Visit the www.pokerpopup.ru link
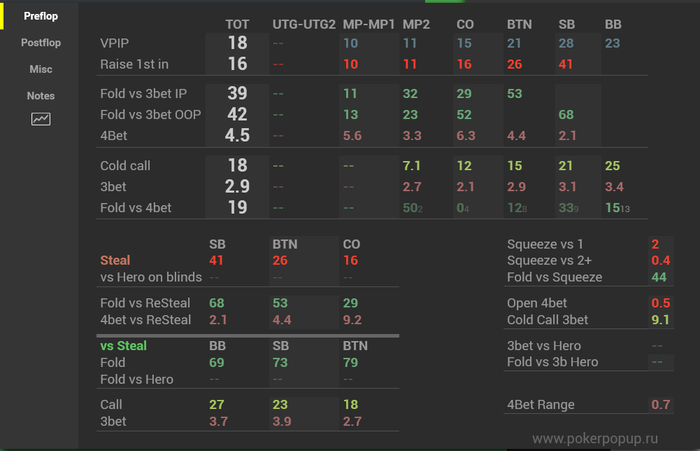Screen dimensions: 700x451 pos(609,438)
